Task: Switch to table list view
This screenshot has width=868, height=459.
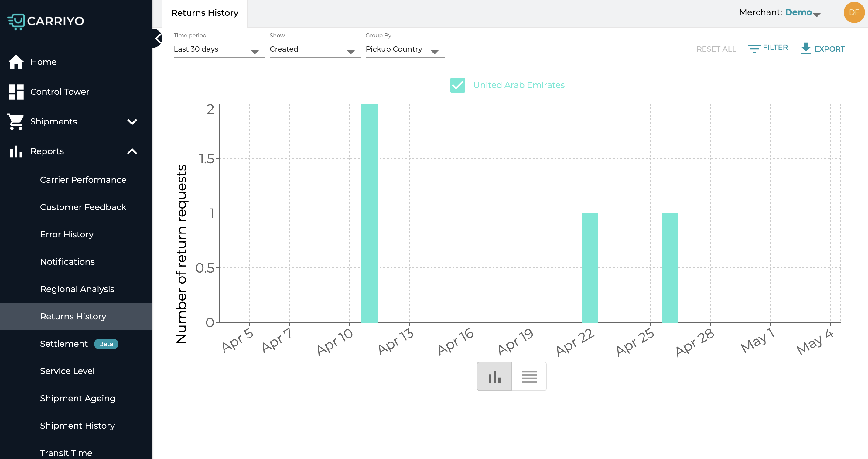Action: 529,376
